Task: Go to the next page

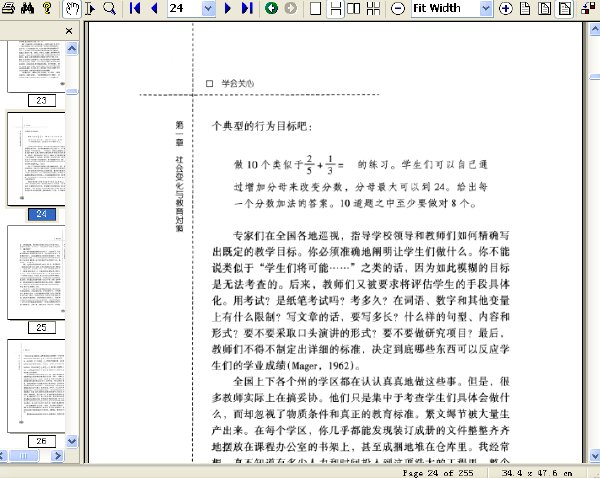Action: point(228,8)
